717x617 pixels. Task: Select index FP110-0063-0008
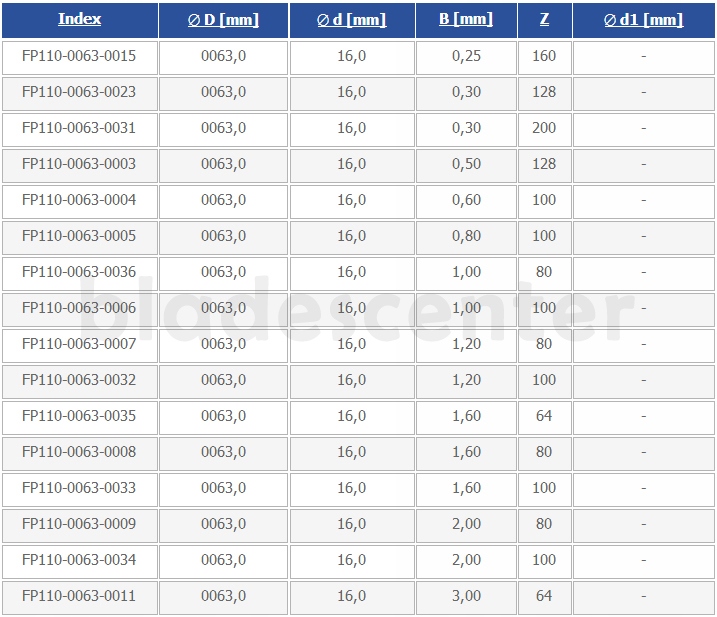click(79, 452)
